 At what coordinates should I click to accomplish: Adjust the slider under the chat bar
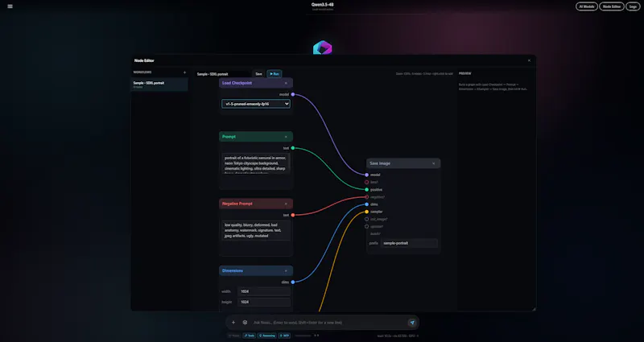tap(303, 336)
